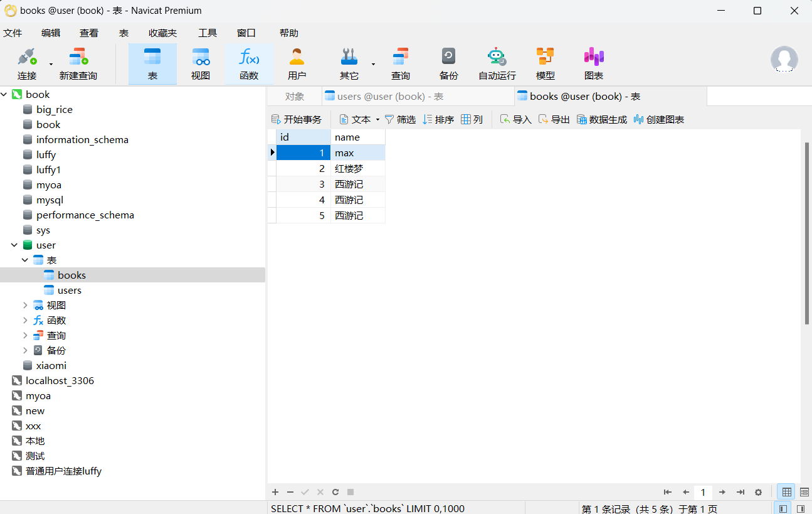Expand the 函数 node in the tree

pos(25,320)
